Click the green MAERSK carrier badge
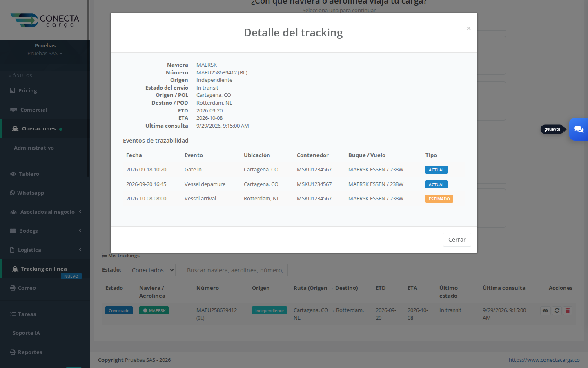This screenshot has height=368, width=588. coord(154,311)
